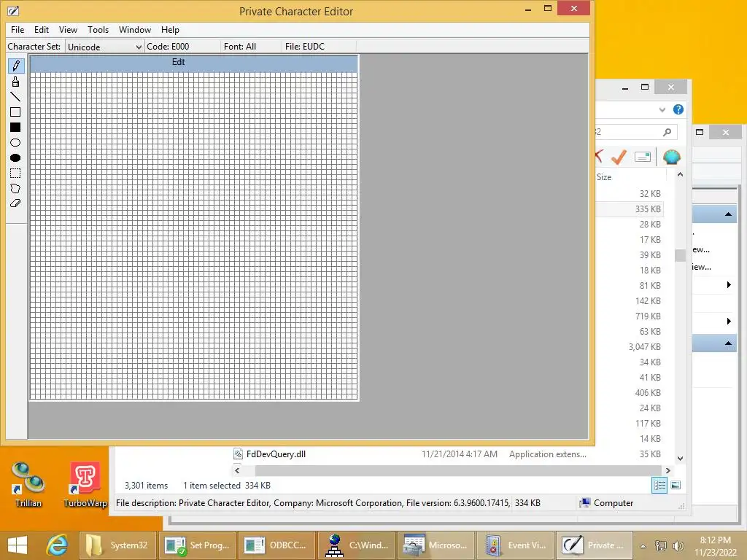
Task: Open the Window menu
Action: (135, 29)
